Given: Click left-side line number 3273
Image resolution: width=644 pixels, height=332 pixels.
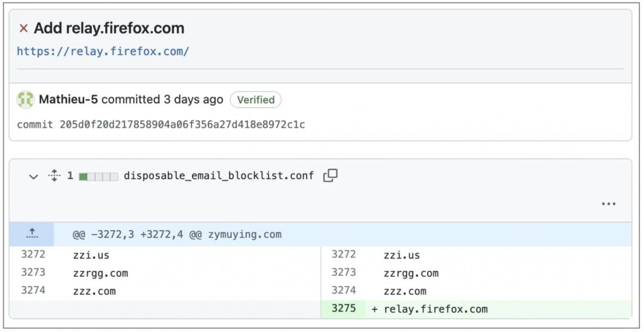Looking at the screenshot, I should pyautogui.click(x=33, y=273).
